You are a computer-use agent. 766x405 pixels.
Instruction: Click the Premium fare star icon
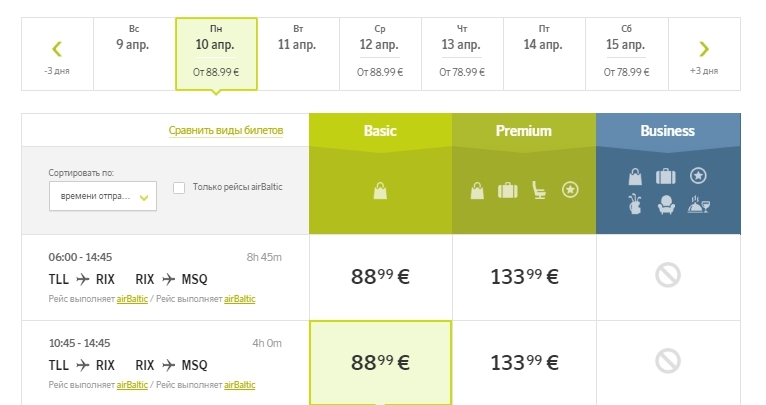pyautogui.click(x=570, y=189)
